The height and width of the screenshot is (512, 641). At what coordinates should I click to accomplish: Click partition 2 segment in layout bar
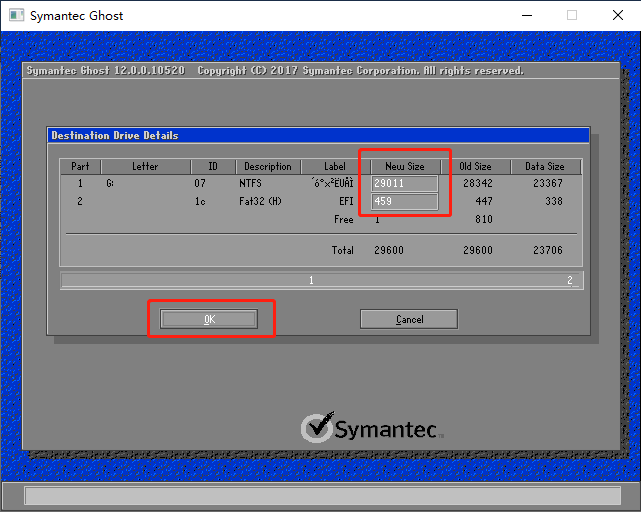(x=570, y=280)
